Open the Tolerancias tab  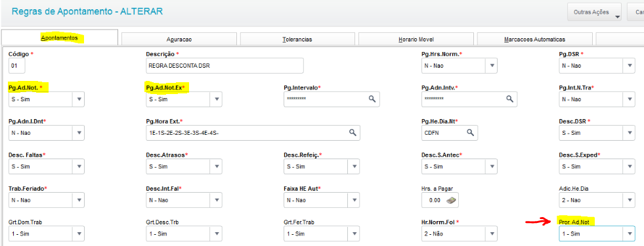tap(297, 39)
